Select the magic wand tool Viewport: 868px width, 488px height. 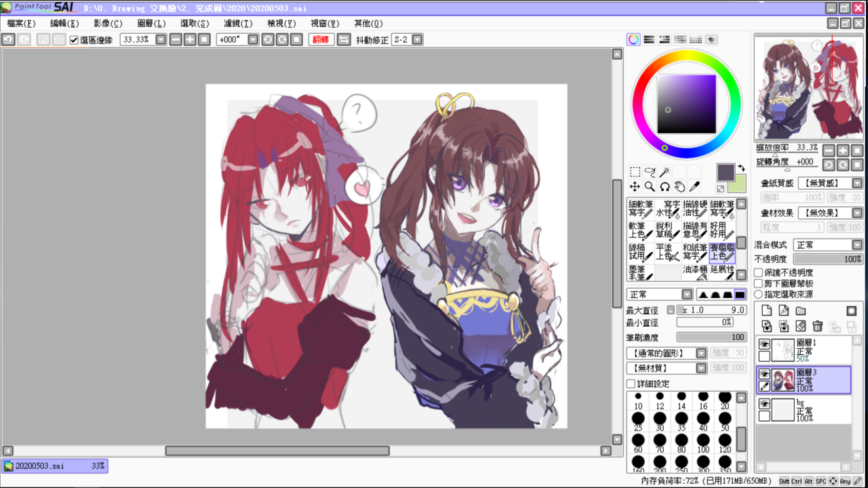665,172
